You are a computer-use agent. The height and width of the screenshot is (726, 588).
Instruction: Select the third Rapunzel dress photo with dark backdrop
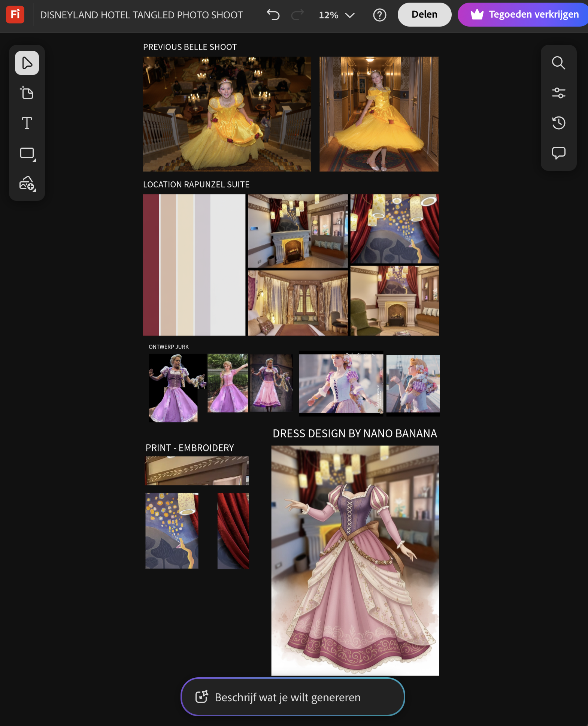tap(271, 383)
